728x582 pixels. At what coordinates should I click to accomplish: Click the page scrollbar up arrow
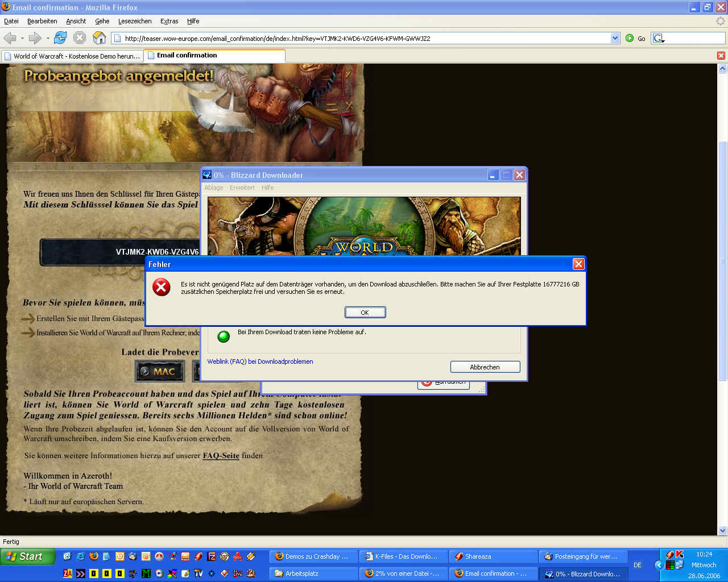[x=723, y=68]
